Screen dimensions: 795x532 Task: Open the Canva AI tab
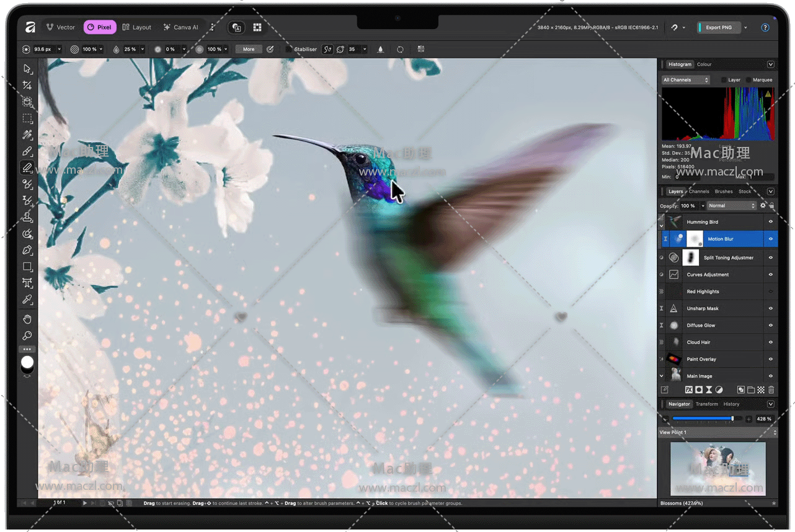pyautogui.click(x=181, y=27)
